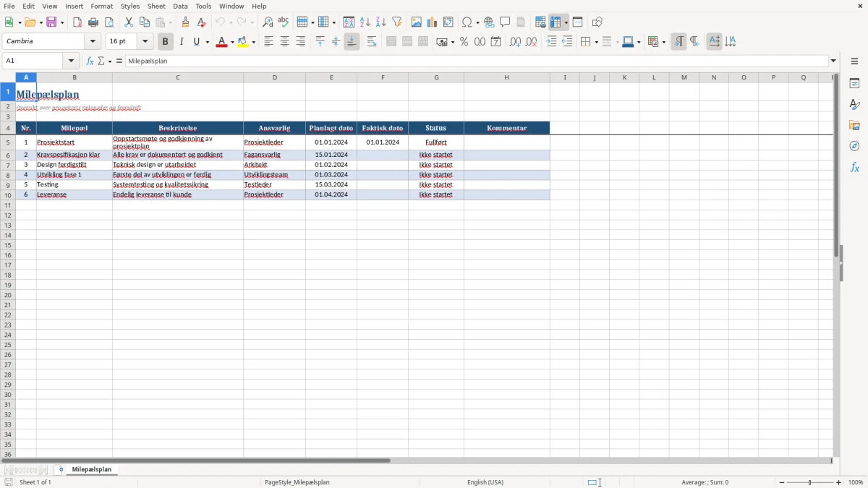The height and width of the screenshot is (488, 868).
Task: Insert a pivot table
Action: coord(448,22)
